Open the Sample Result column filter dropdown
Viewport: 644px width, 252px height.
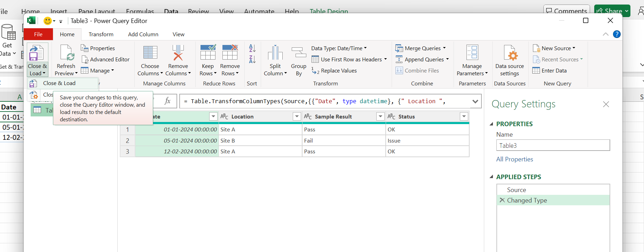pyautogui.click(x=380, y=116)
